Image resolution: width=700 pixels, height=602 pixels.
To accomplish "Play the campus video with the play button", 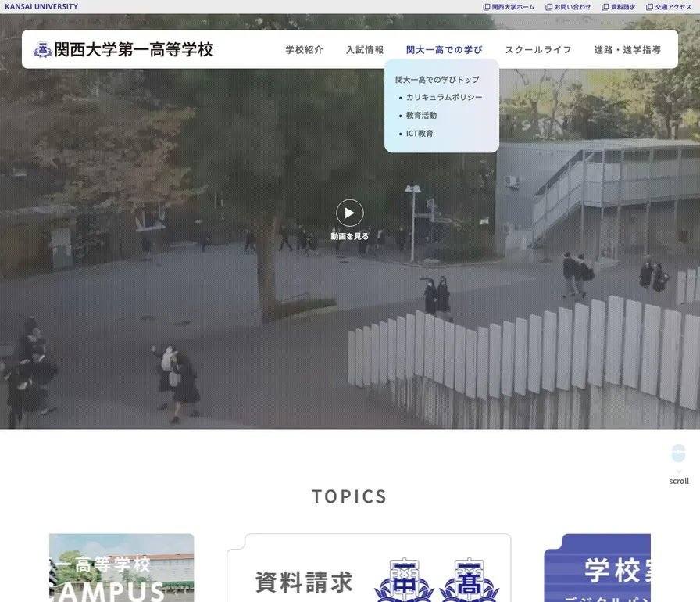I will click(x=349, y=213).
